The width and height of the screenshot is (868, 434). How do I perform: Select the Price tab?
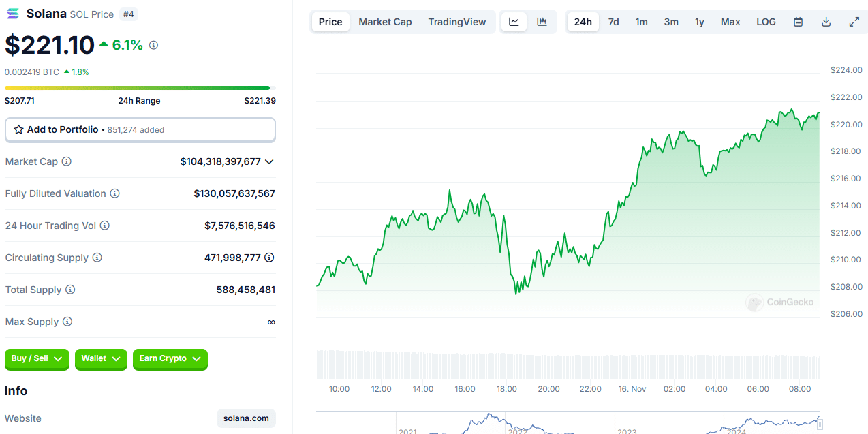[330, 22]
